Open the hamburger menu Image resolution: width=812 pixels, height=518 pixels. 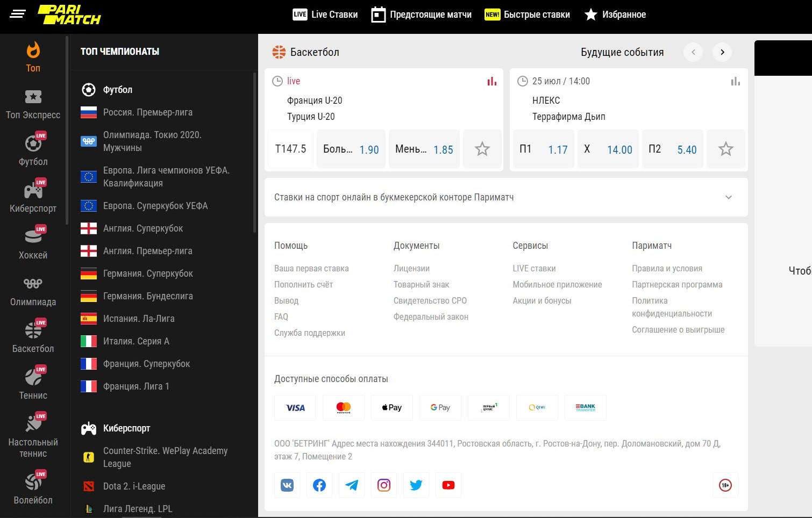[x=18, y=15]
